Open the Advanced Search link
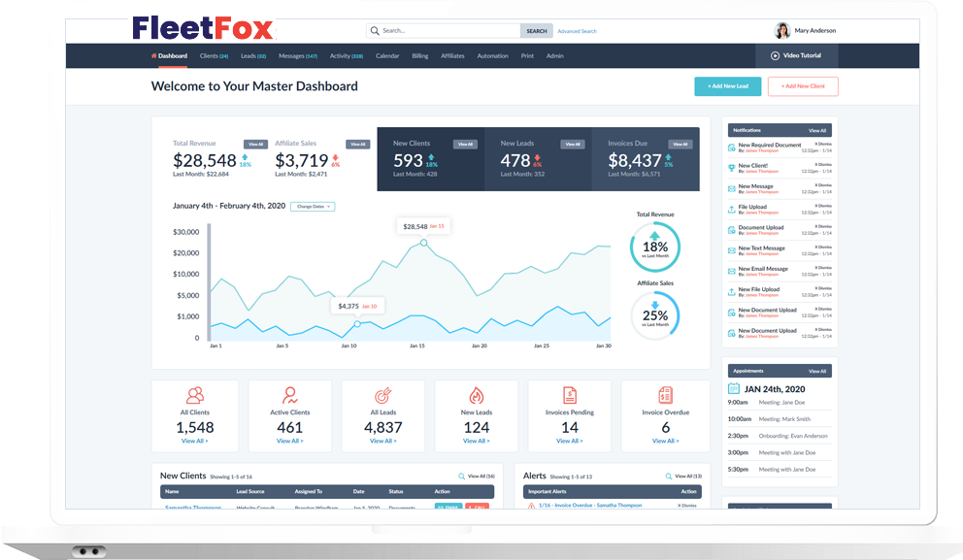The image size is (963, 560). tap(577, 31)
